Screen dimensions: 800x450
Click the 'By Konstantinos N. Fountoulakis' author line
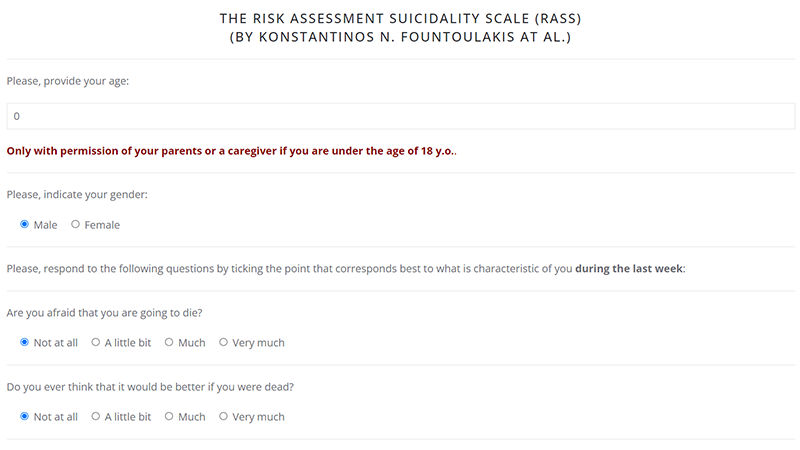[400, 38]
